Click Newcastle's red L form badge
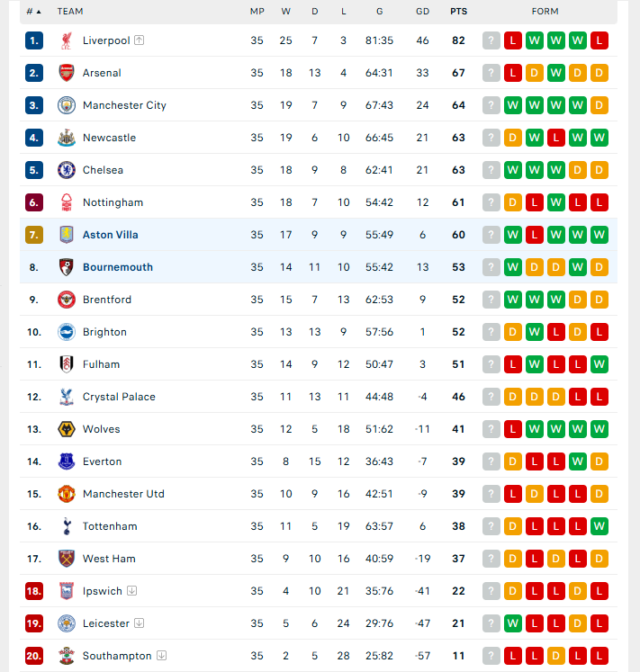The width and height of the screenshot is (640, 672). pyautogui.click(x=556, y=138)
